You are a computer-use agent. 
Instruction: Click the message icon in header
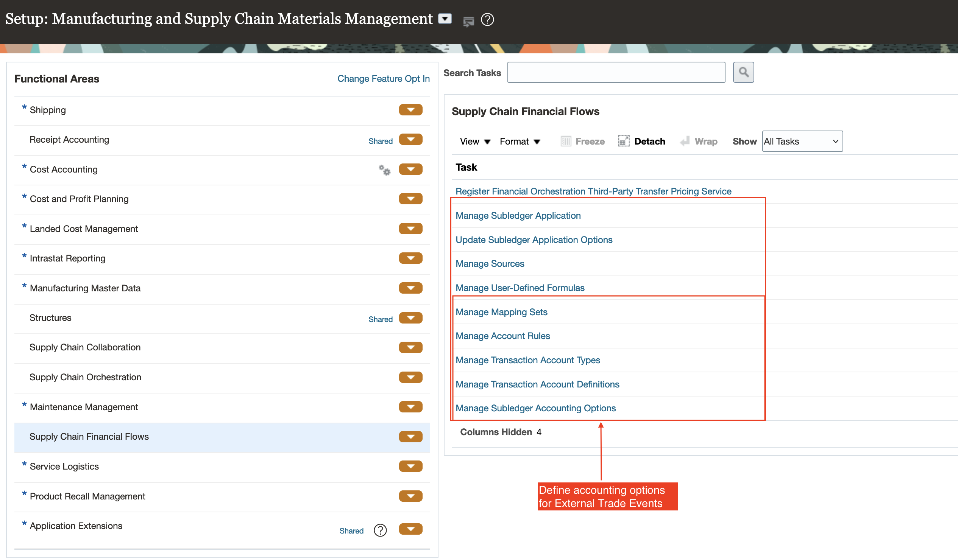pos(468,21)
